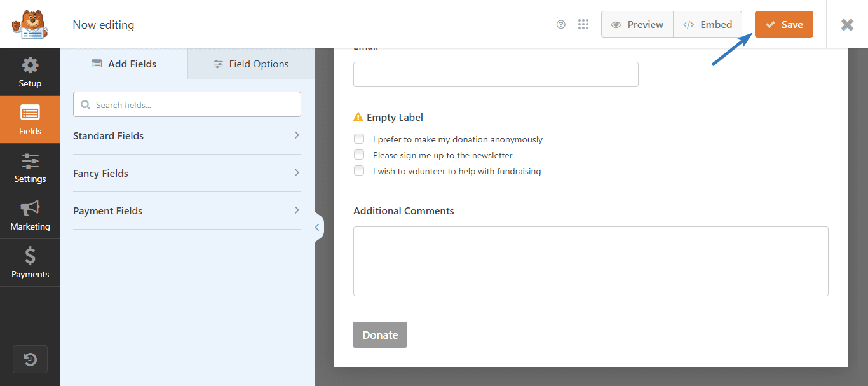Screen dimensions: 868x386
Task: Click the Donate submit button
Action: [x=380, y=334]
